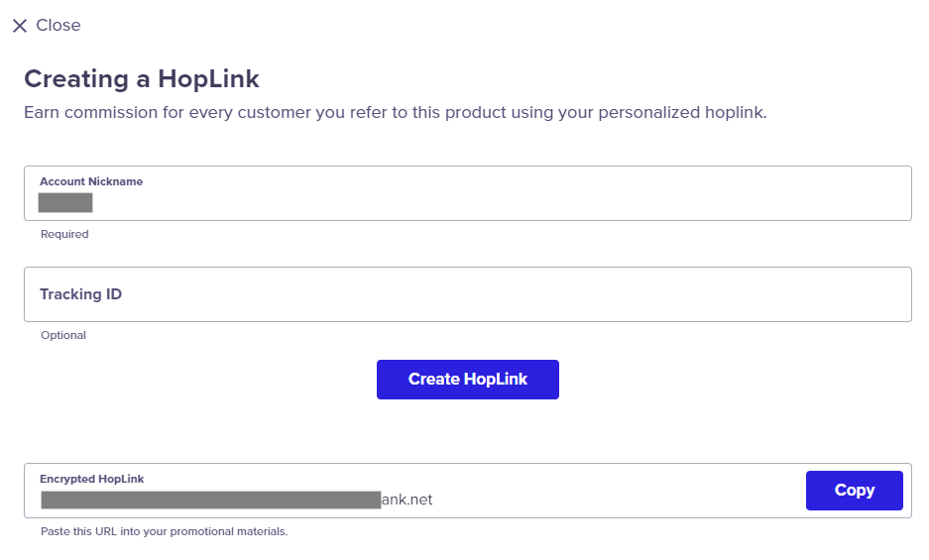929x560 pixels.
Task: Select the redacted HopLink URL portion
Action: 211,500
